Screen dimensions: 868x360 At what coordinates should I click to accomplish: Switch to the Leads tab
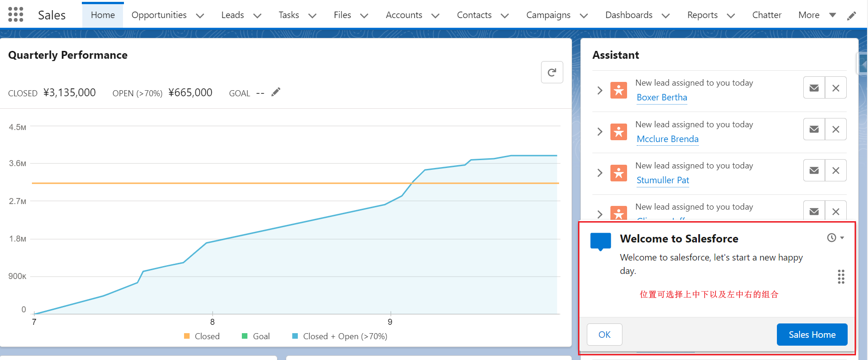(x=233, y=15)
